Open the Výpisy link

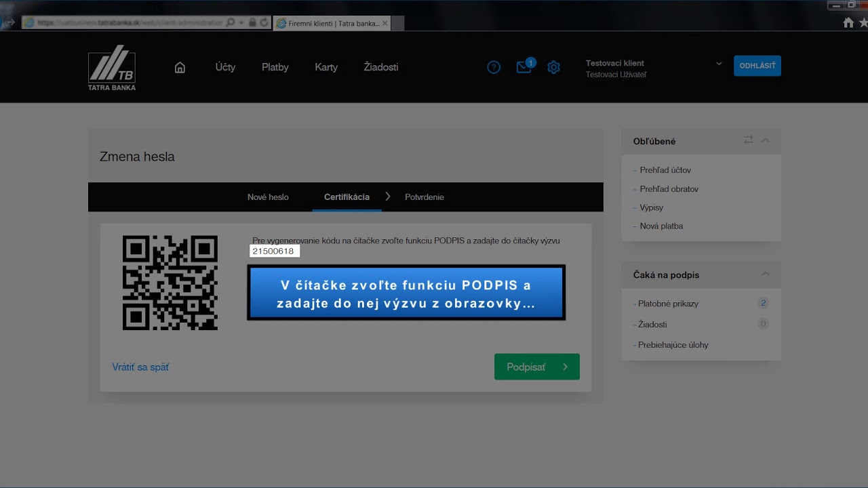pos(652,207)
